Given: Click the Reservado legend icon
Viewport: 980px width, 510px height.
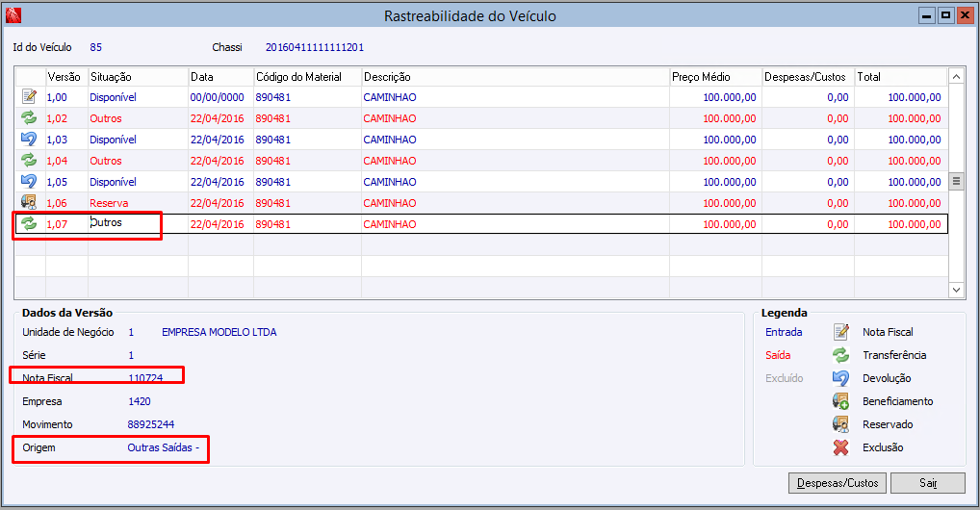Looking at the screenshot, I should pos(841,424).
